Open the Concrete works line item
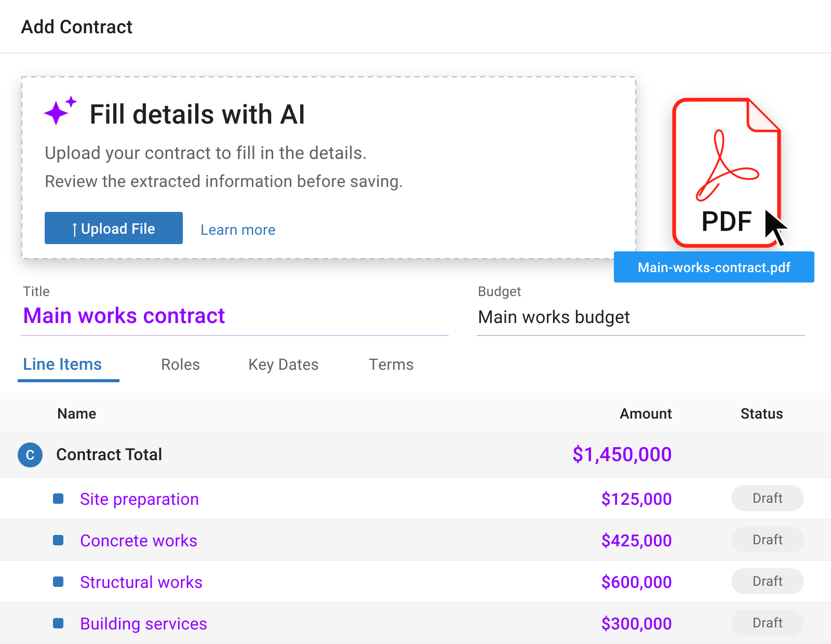 coord(139,541)
